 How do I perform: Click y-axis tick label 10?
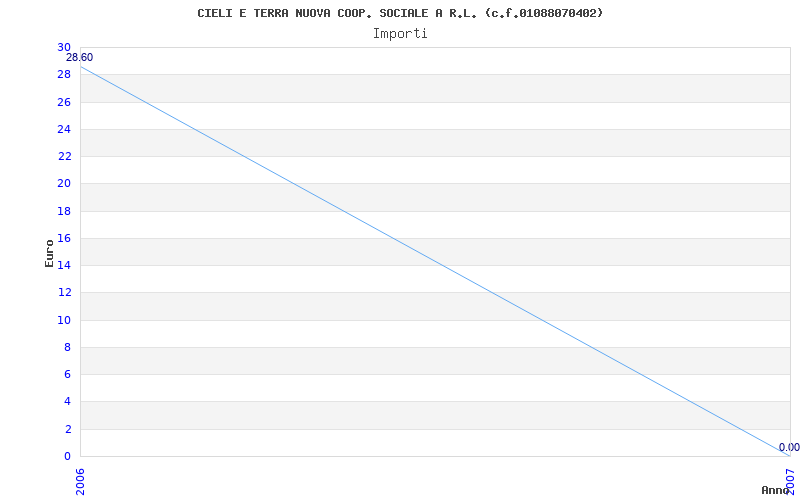coord(64,320)
